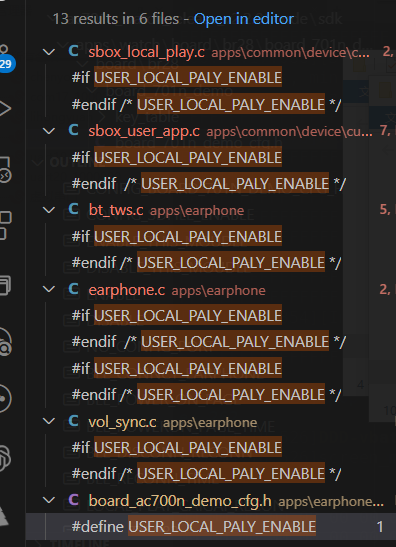Collapse earphone.c search results

pos(49,289)
